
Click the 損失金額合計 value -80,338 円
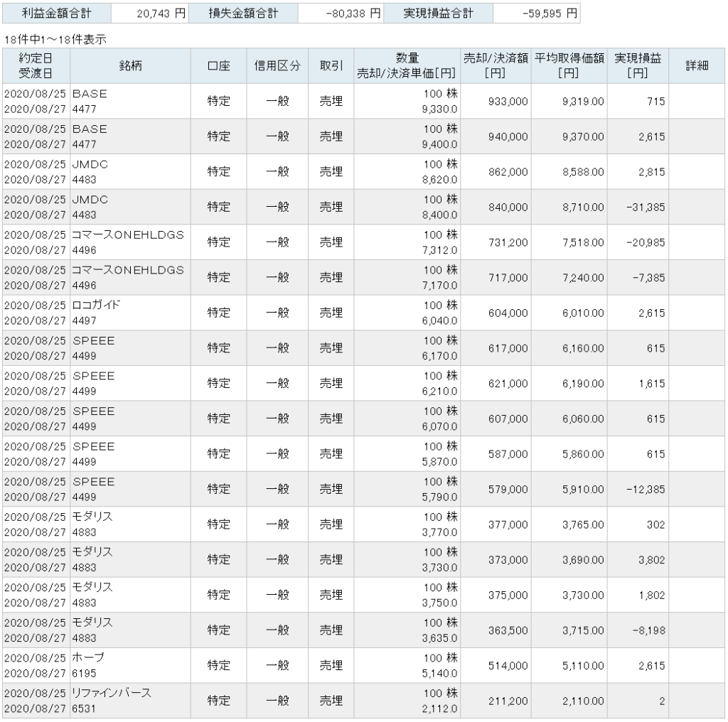[353, 14]
